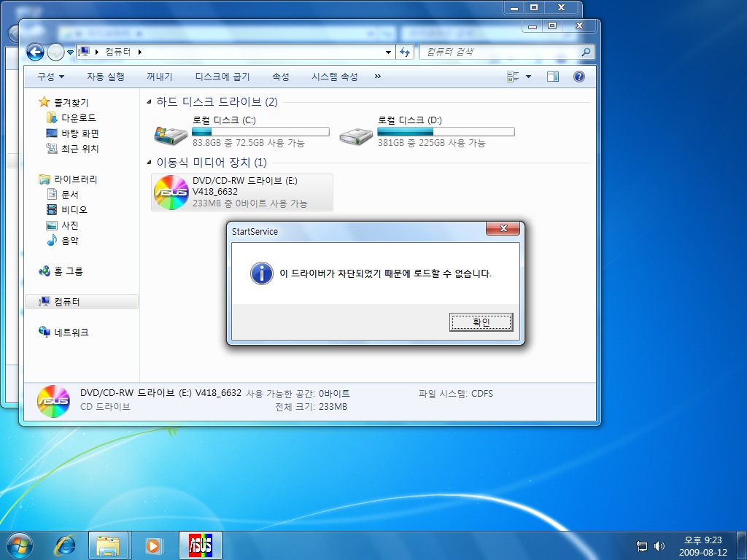
Task: Click the volume speaker tray icon
Action: (659, 545)
